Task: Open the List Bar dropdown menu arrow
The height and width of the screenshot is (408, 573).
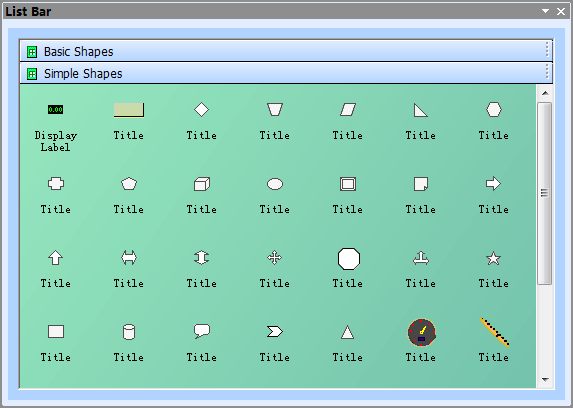Action: [x=545, y=11]
